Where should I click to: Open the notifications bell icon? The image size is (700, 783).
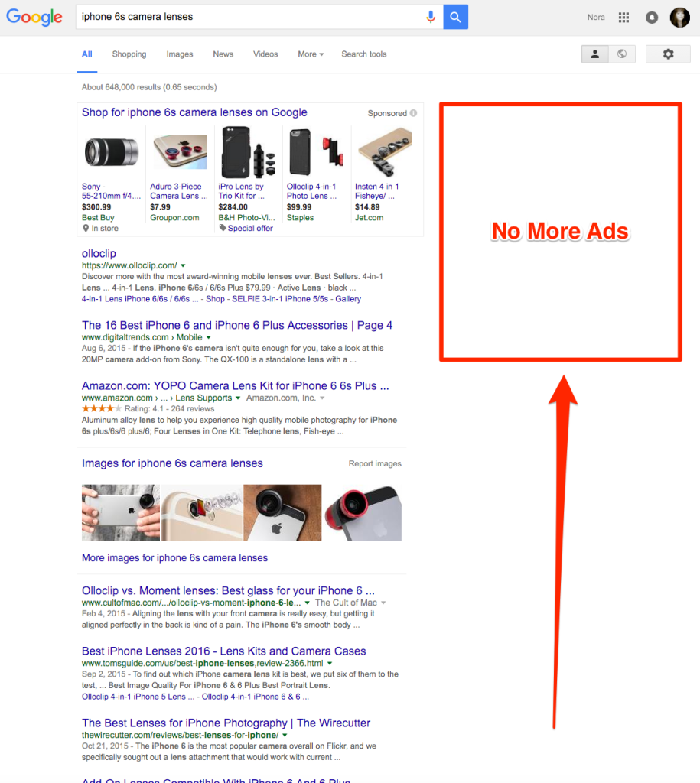point(652,18)
